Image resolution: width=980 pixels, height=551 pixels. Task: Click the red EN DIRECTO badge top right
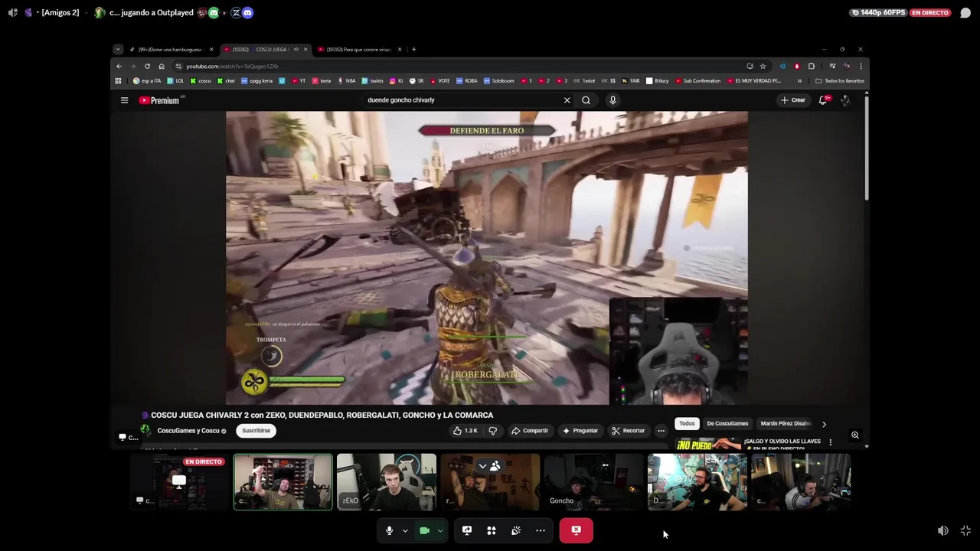[930, 12]
